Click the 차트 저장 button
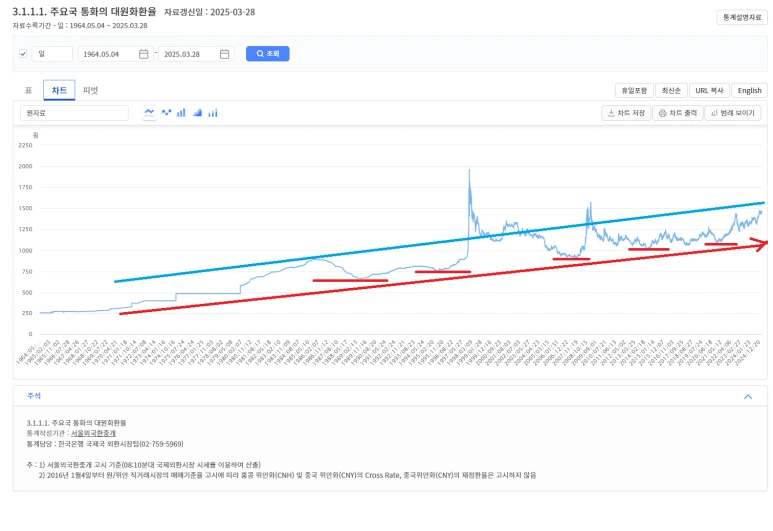Viewport: 773px width, 531px height. (626, 113)
